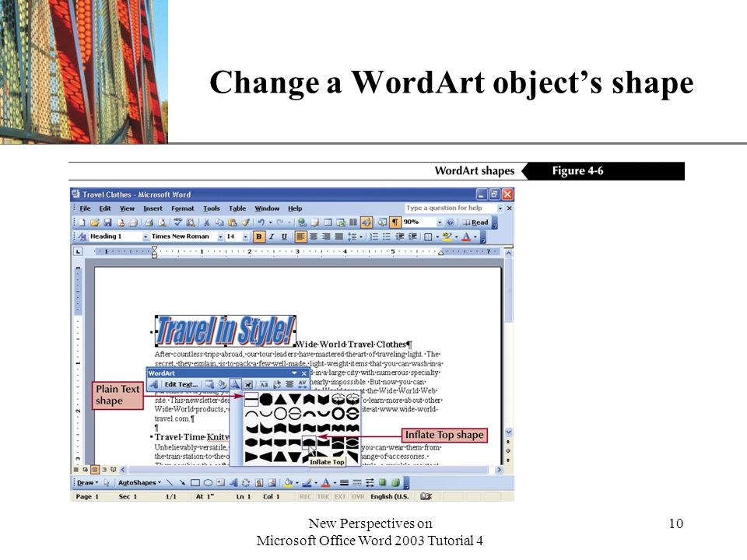Toggle Italic formatting button

[272, 236]
